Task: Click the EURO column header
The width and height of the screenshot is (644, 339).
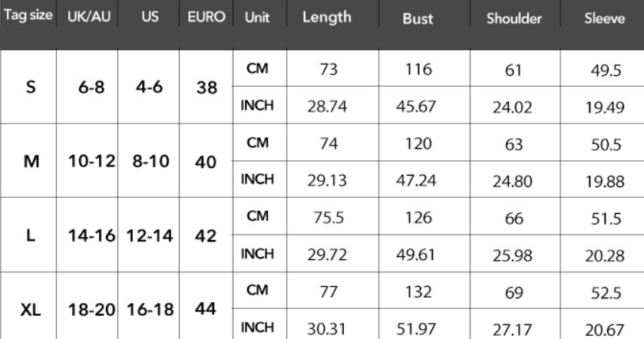Action: (206, 17)
